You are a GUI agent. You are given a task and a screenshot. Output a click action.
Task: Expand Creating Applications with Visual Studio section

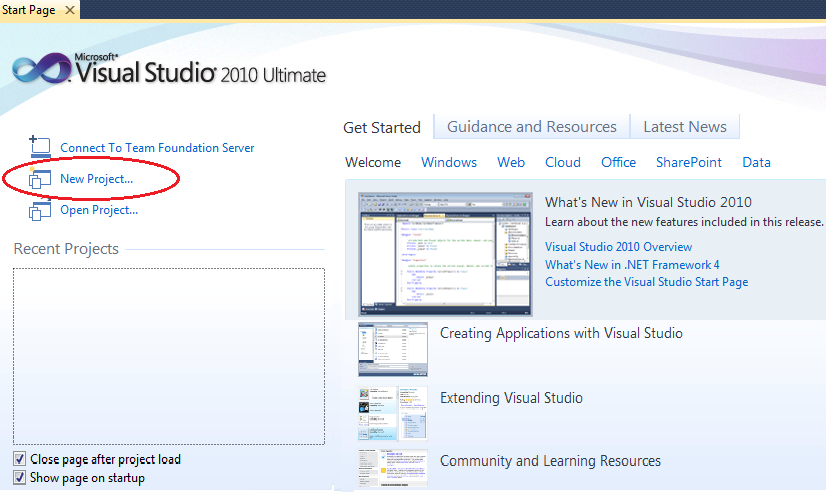(561, 333)
